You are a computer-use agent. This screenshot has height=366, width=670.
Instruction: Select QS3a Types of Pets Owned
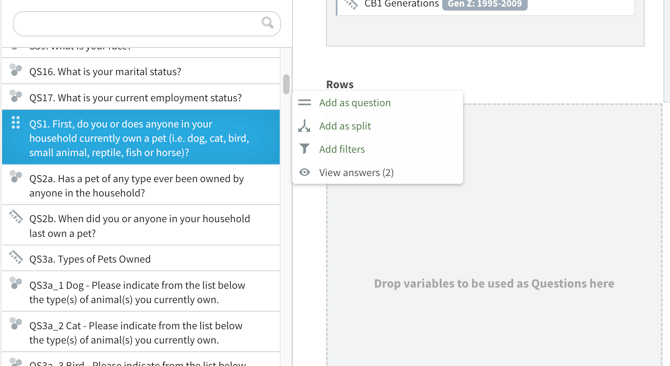141,258
